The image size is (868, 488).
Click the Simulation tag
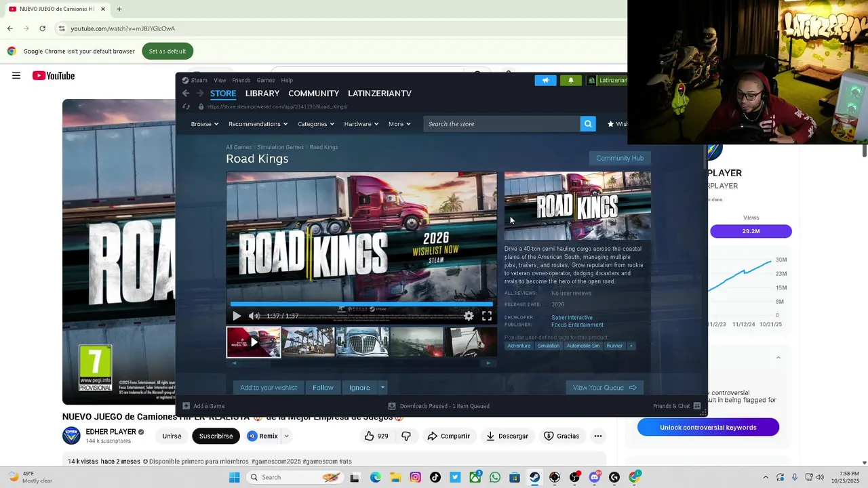pyautogui.click(x=548, y=346)
